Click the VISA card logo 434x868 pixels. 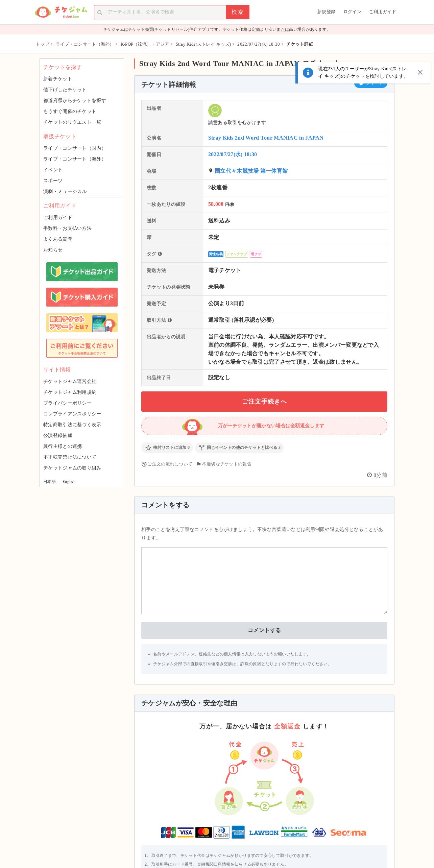186,832
